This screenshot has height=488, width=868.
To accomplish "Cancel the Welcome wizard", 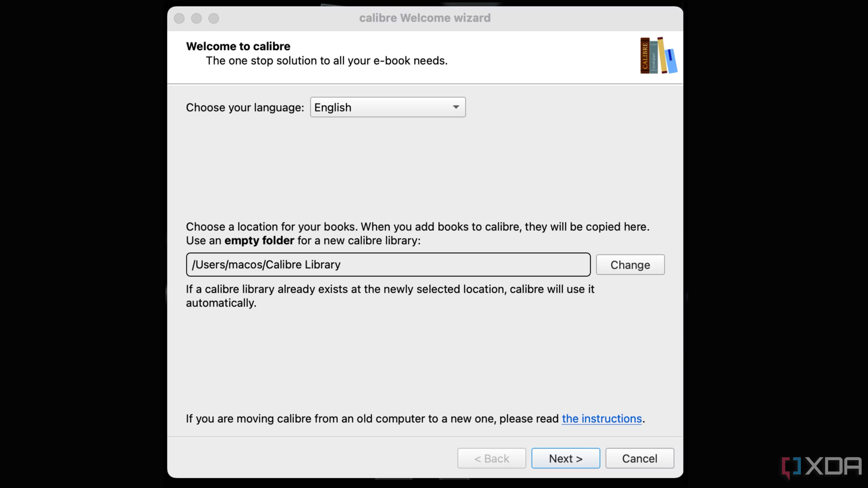I will pyautogui.click(x=639, y=458).
